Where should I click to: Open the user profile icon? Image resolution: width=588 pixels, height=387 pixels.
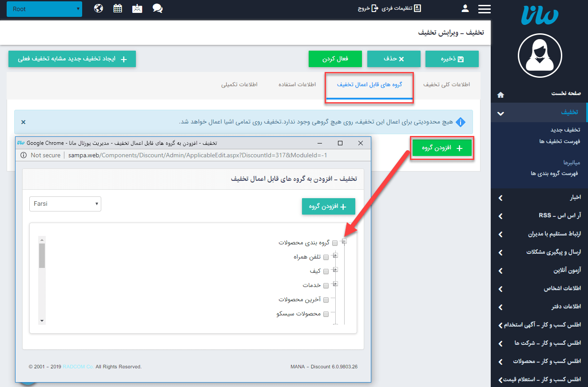point(465,8)
